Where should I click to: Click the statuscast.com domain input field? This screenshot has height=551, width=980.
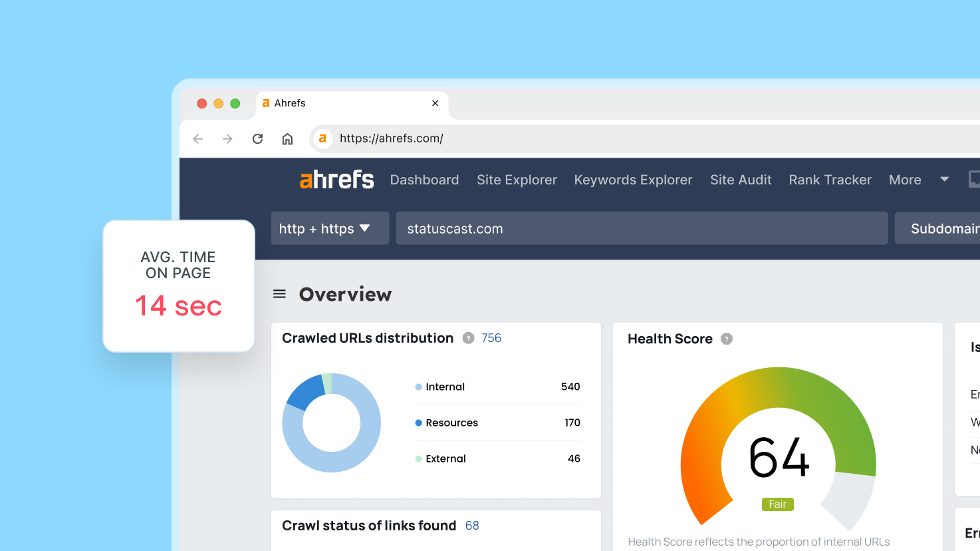tap(642, 228)
